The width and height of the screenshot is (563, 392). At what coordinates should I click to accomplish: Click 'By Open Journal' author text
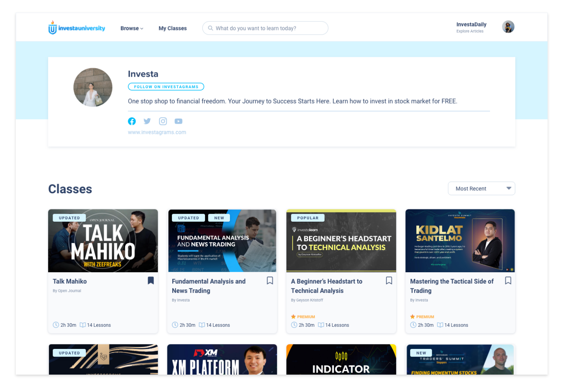(x=67, y=291)
